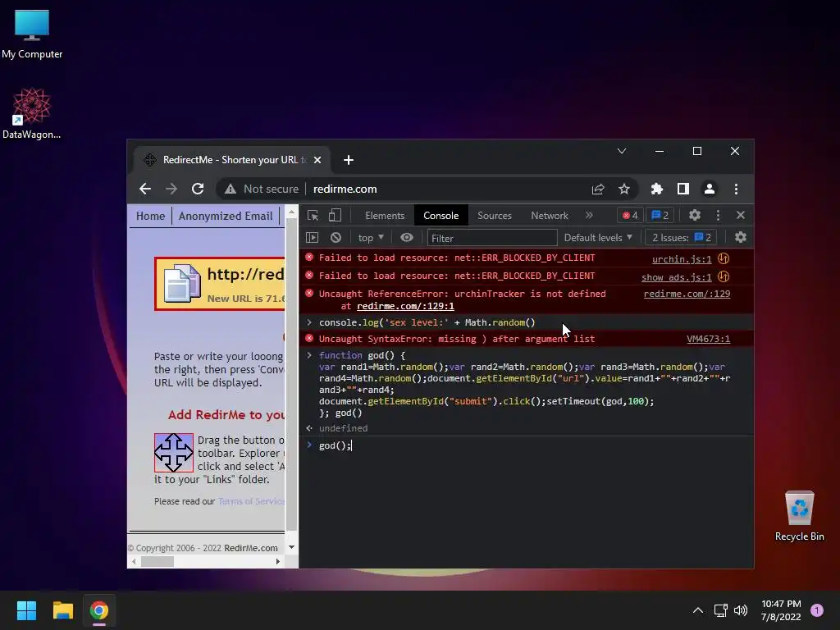Open the Default levels dropdown

tap(598, 237)
